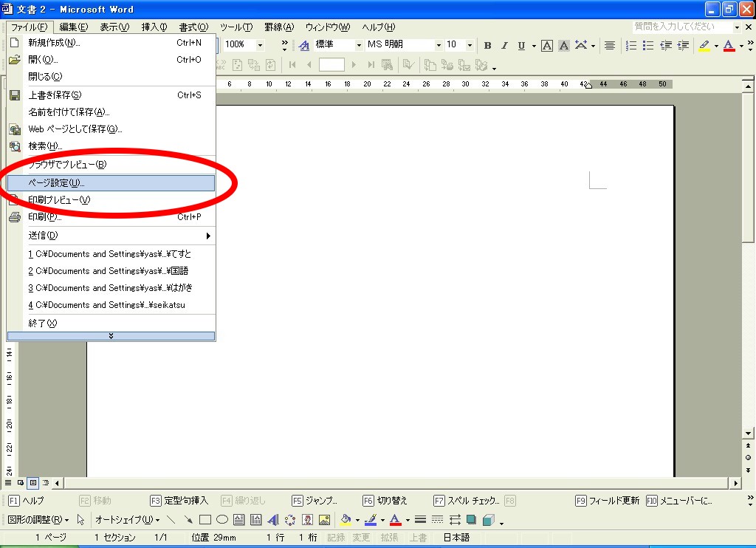This screenshot has height=548, width=756.
Task: Open the font size dropdown
Action: pyautogui.click(x=470, y=45)
